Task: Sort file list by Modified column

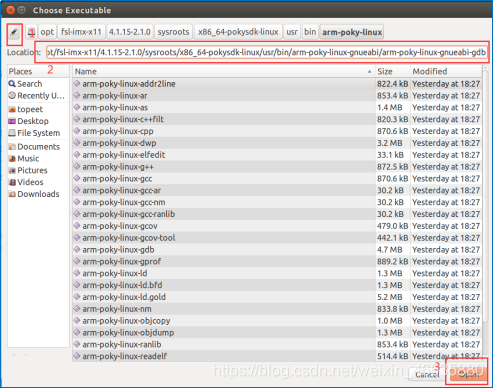Action: 446,71
